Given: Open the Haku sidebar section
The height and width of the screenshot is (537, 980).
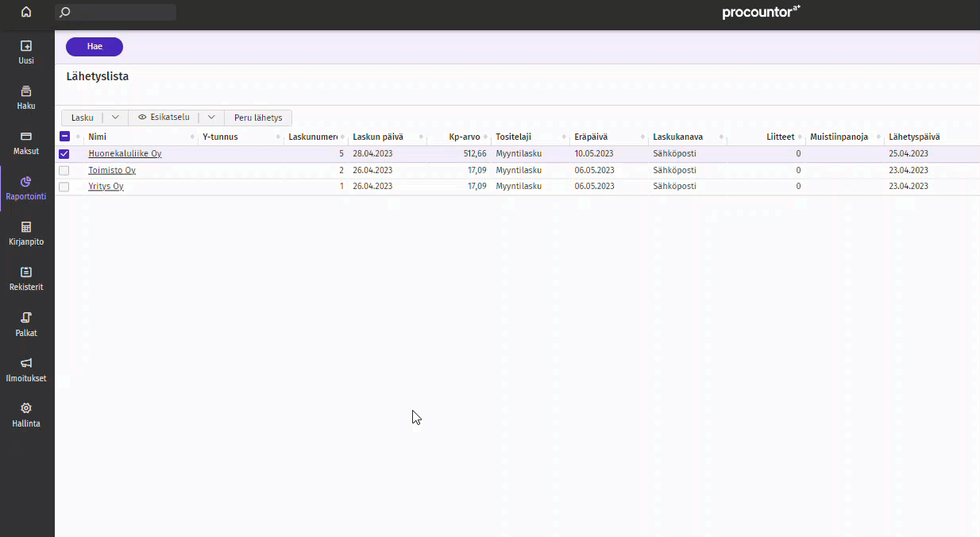Looking at the screenshot, I should pos(26,97).
